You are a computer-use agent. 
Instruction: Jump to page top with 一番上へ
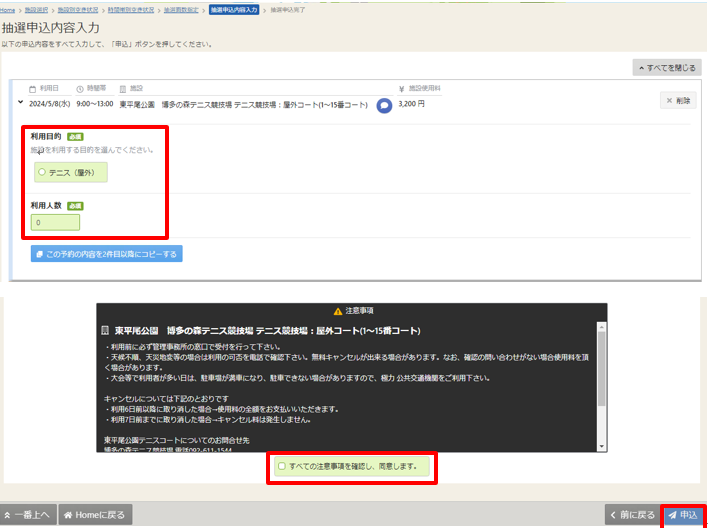click(28, 515)
